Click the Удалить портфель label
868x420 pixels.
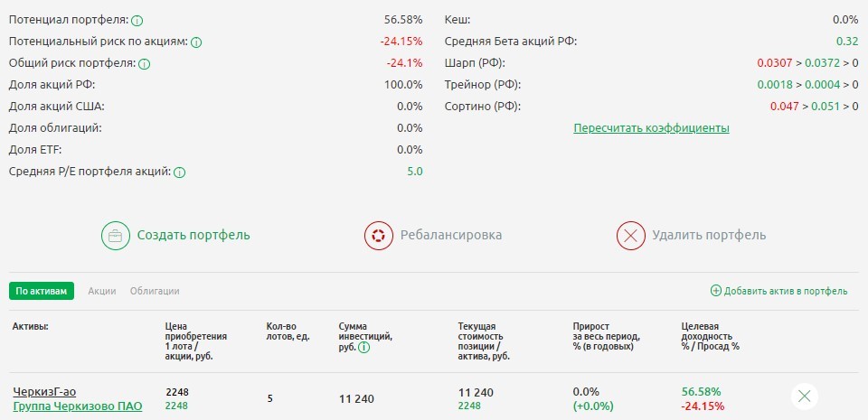[x=709, y=236]
